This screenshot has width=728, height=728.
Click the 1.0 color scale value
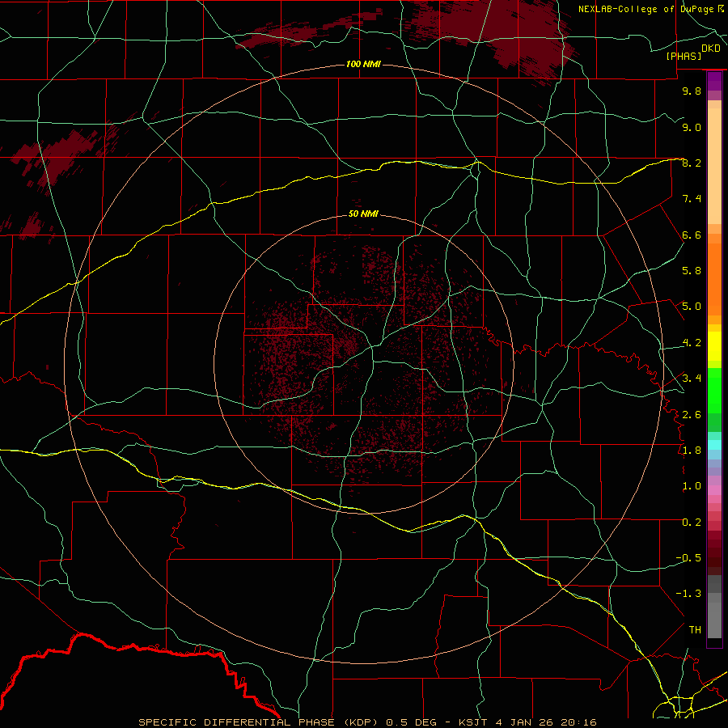point(692,486)
